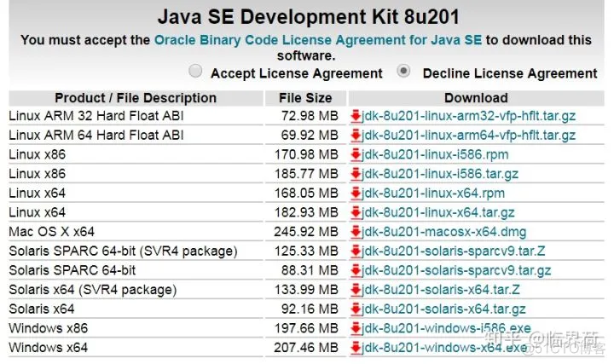Viewport: 614px width, 364px height.
Task: Click download arrow icon beside solaris-x64.tar.Z
Action: (x=356, y=290)
